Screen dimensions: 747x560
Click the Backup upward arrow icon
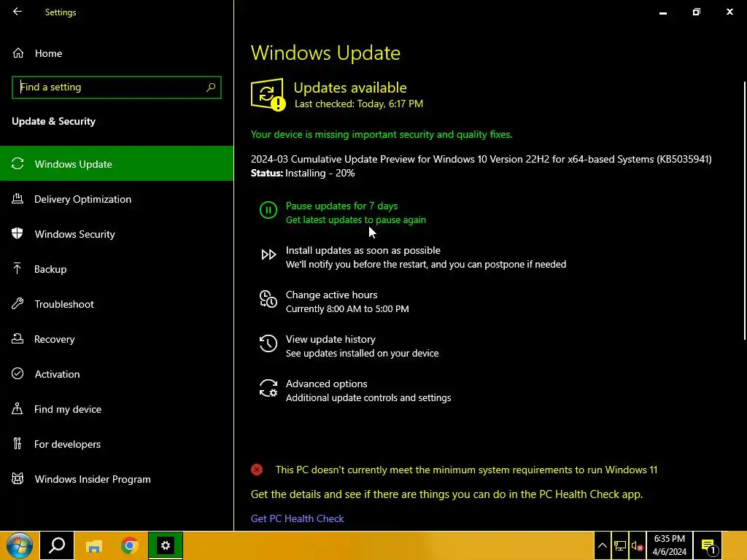click(18, 268)
